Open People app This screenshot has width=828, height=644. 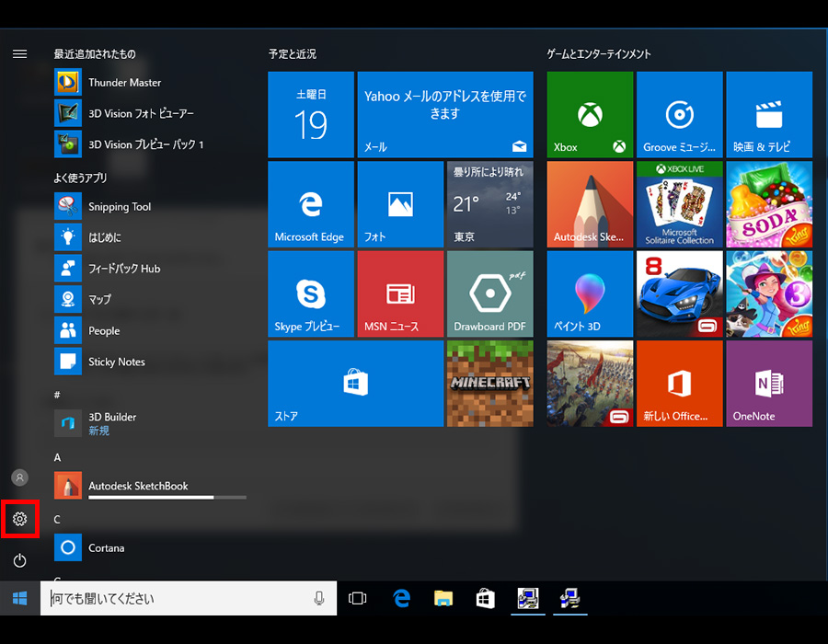[x=151, y=330]
